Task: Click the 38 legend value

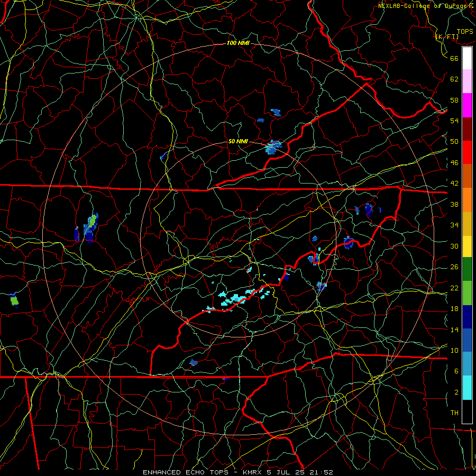Action: pos(454,204)
